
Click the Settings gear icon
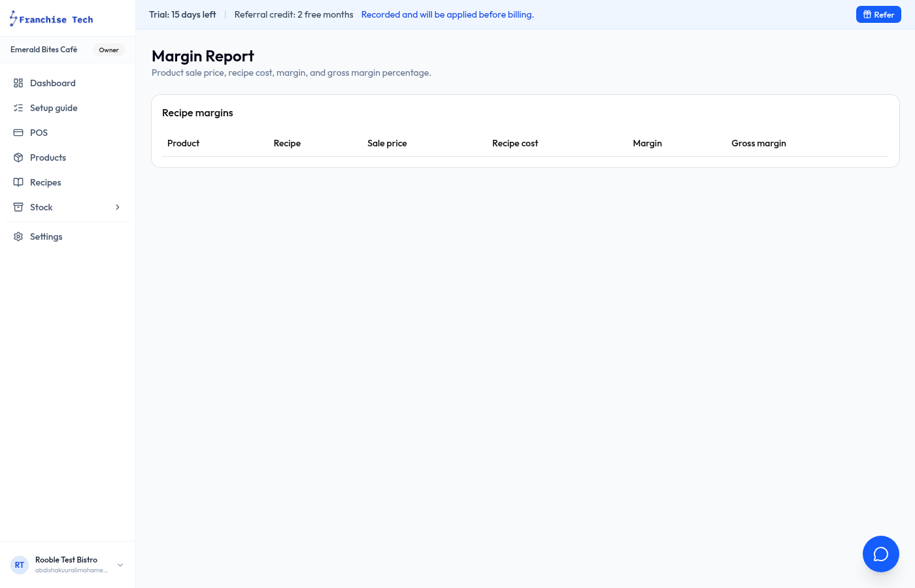pos(18,237)
